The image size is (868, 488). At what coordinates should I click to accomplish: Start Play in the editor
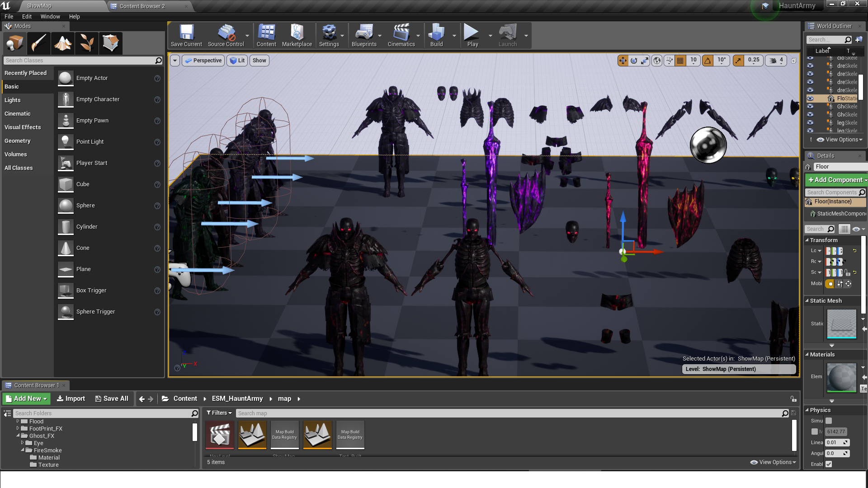click(472, 36)
